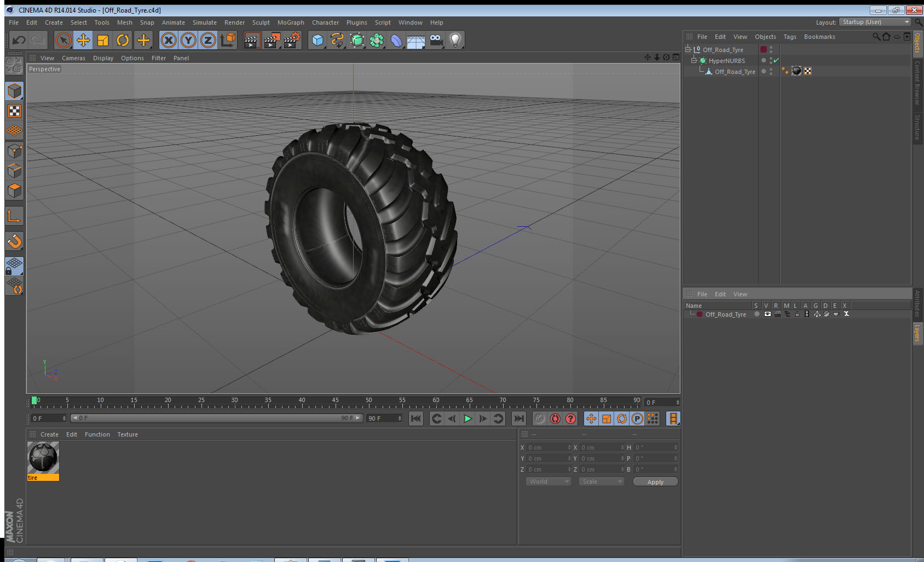Viewport: 924px width, 562px height.
Task: Render to Picture Viewer
Action: (272, 40)
